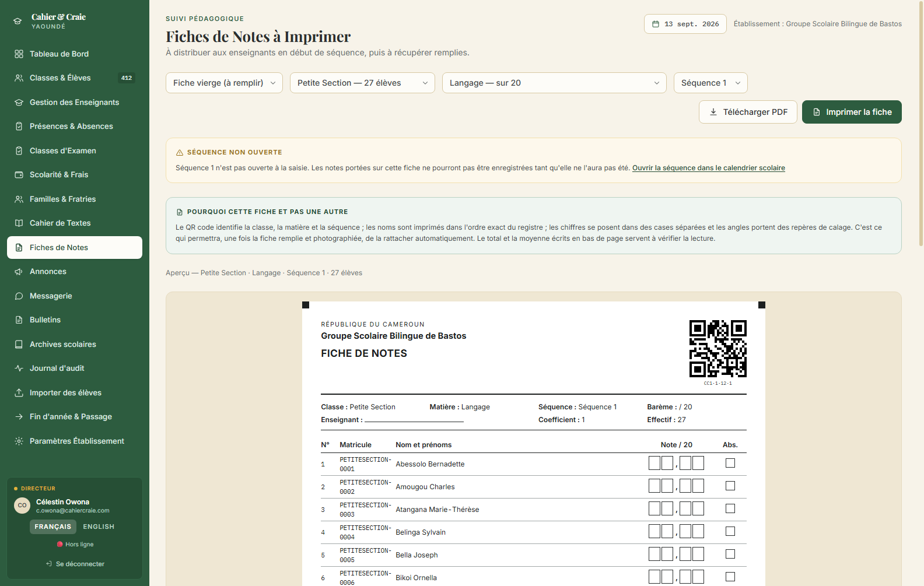Click the Fin d'année & Passage arrow icon
This screenshot has height=586, width=924.
(x=19, y=416)
